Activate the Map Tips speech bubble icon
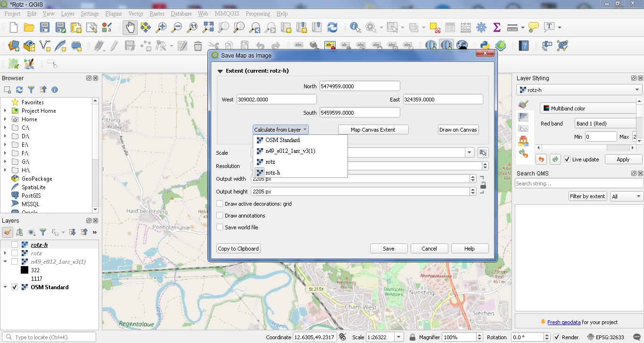Image resolution: width=644 pixels, height=343 pixels. [x=534, y=27]
